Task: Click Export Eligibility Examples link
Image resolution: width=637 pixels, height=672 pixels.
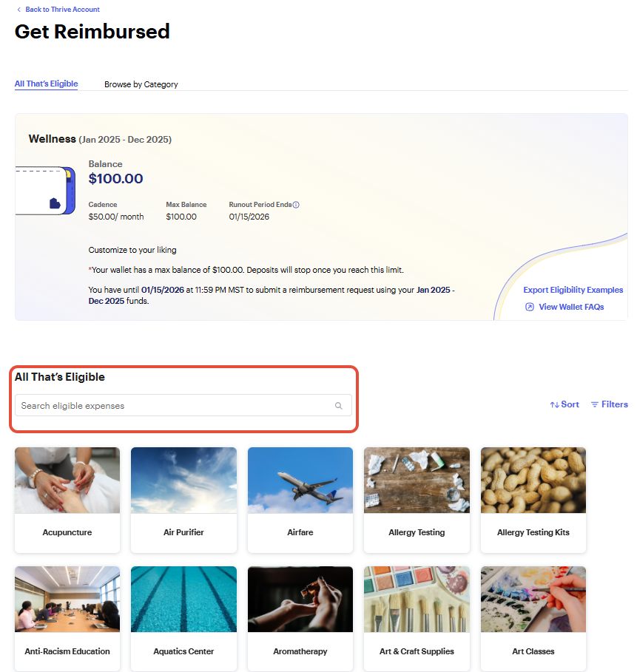Action: pyautogui.click(x=573, y=290)
